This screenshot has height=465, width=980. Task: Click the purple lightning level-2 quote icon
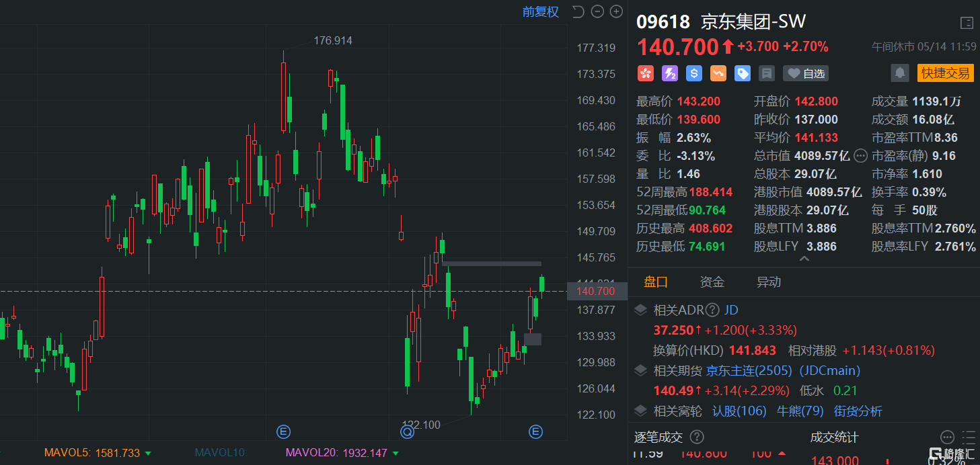pyautogui.click(x=670, y=73)
